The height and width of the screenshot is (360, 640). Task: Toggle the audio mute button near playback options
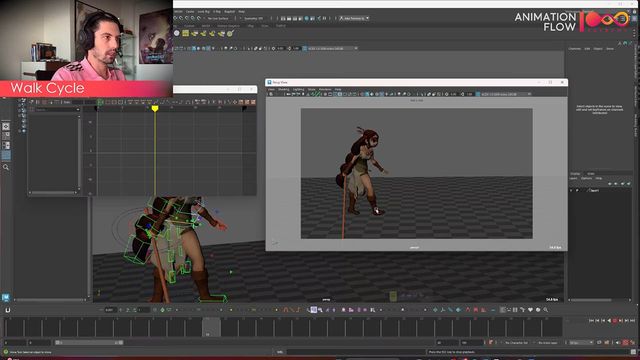[x=618, y=343]
